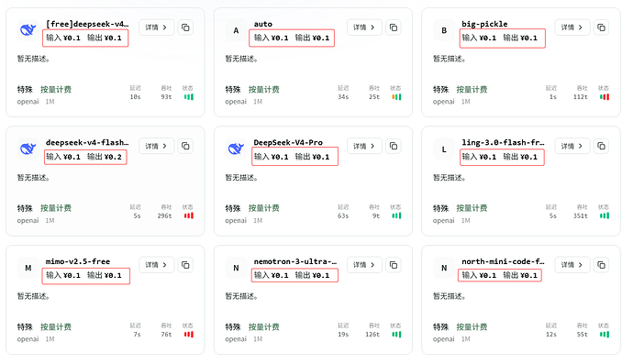Click the N avatar for north-mini-code
Viewport: 633px width, 364px height.
click(x=444, y=268)
